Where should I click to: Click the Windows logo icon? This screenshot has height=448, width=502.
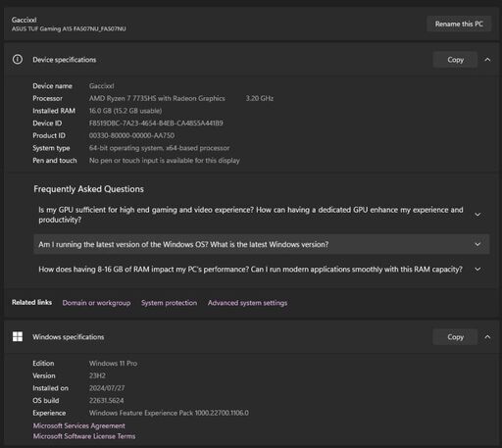point(18,336)
